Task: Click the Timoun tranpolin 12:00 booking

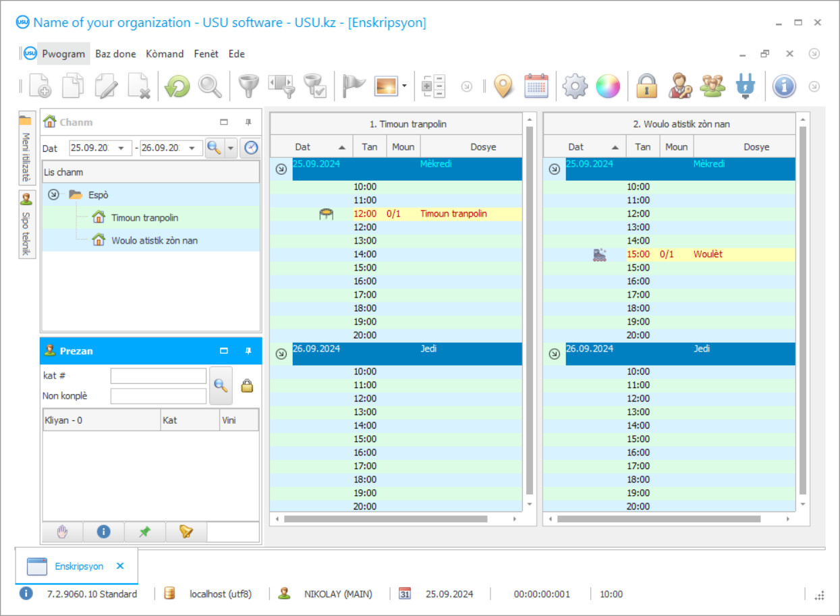Action: point(453,214)
